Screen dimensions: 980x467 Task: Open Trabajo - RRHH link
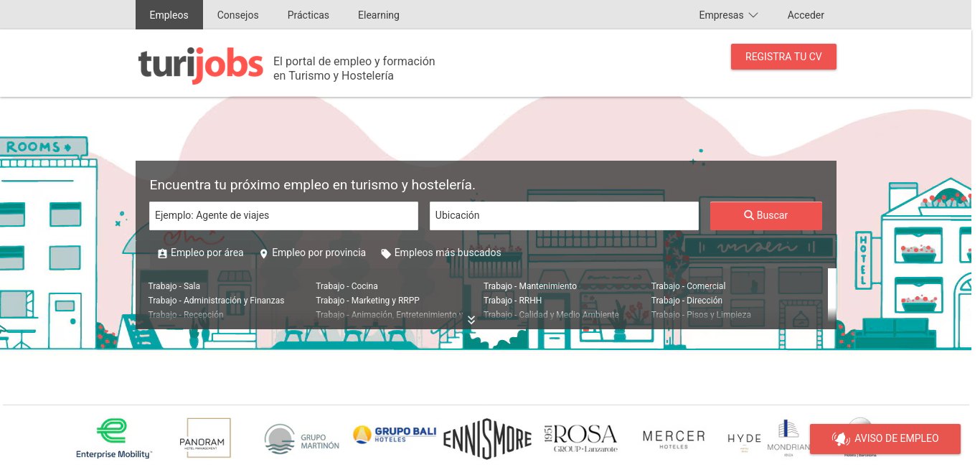coord(512,301)
